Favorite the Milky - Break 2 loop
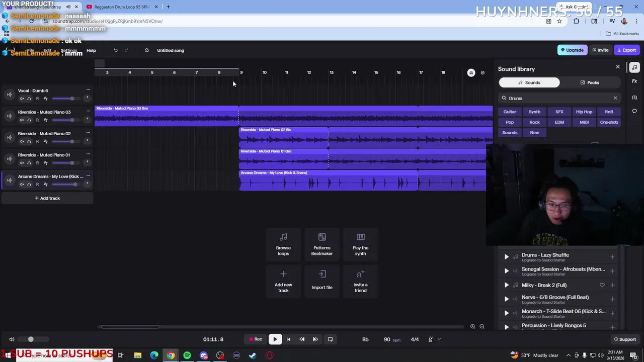Viewport: 644px width, 362px height. (602, 285)
